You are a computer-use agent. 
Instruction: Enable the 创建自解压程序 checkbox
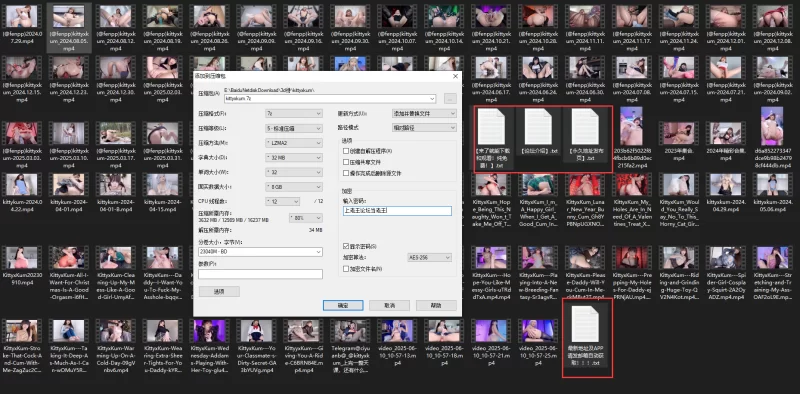coord(346,151)
